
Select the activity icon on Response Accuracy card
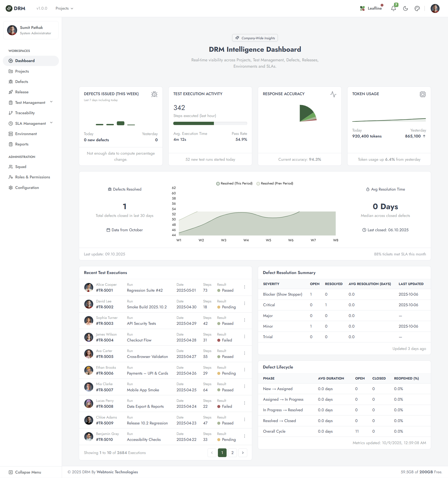333,94
